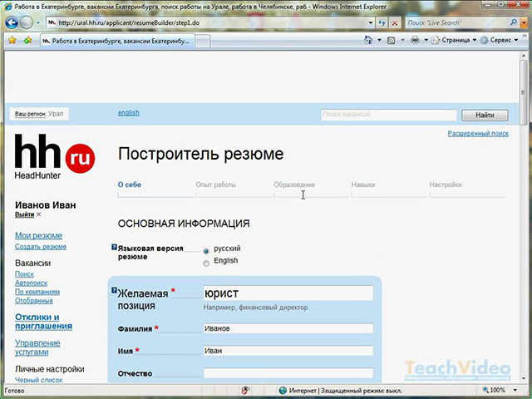
Task: Click the Поиск вакансий search field
Action: (x=389, y=115)
